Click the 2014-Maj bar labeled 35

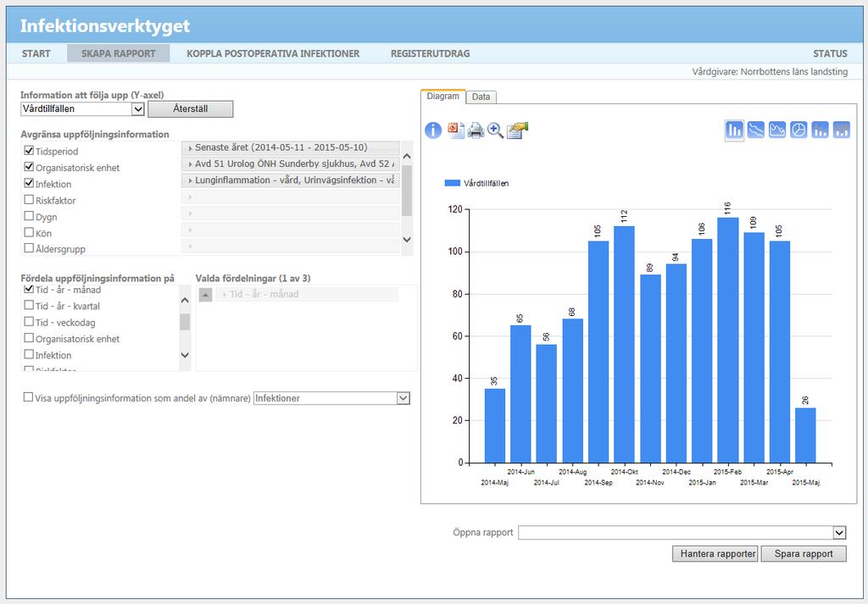(495, 426)
